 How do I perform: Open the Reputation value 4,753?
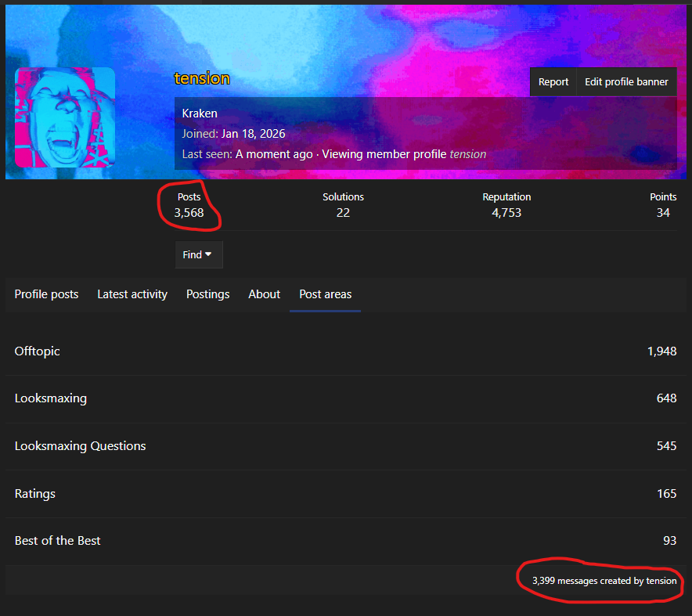click(x=506, y=213)
